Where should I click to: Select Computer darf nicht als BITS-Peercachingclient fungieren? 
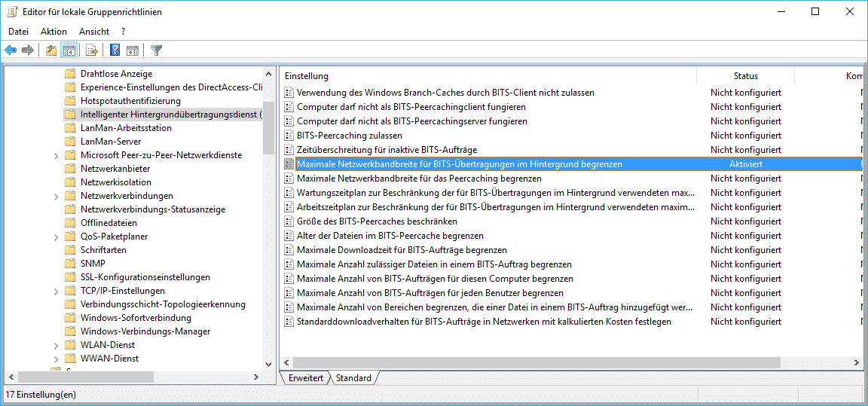[411, 107]
